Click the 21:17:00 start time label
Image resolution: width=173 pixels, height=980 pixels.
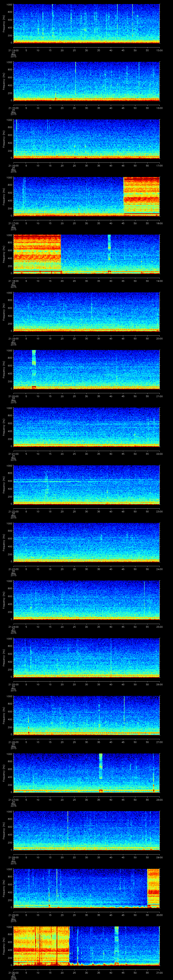(x=13, y=223)
